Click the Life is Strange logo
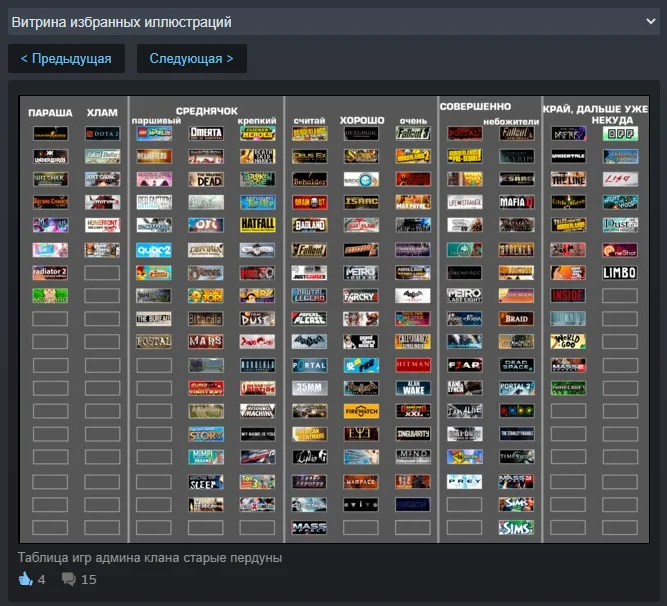667x606 pixels. tap(465, 202)
